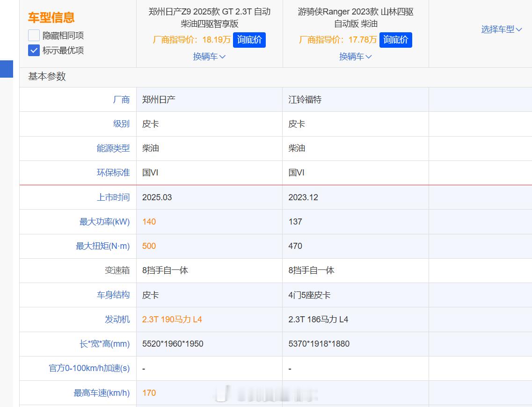The image size is (532, 407).
Task: Open 换辆车 dropdown under 游骑侠Ranger
Action: click(356, 57)
